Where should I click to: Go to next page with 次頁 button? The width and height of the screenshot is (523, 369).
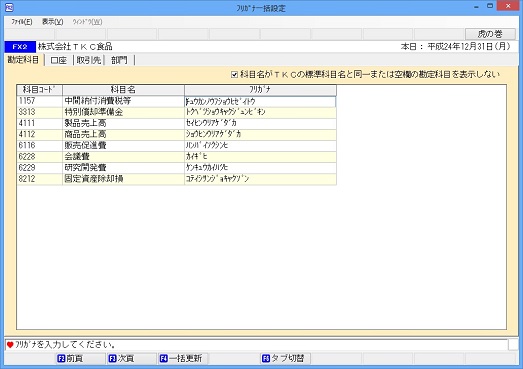pos(131,359)
